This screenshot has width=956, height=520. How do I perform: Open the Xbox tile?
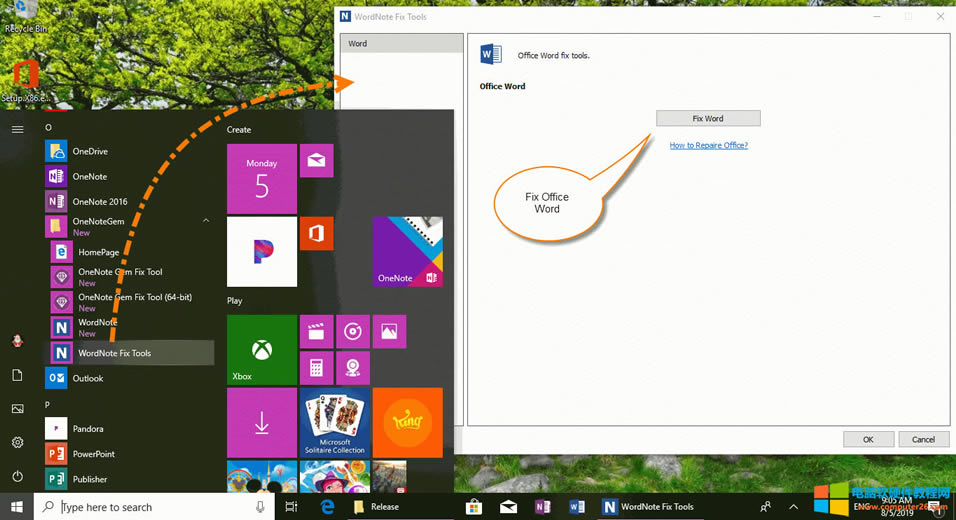point(261,350)
